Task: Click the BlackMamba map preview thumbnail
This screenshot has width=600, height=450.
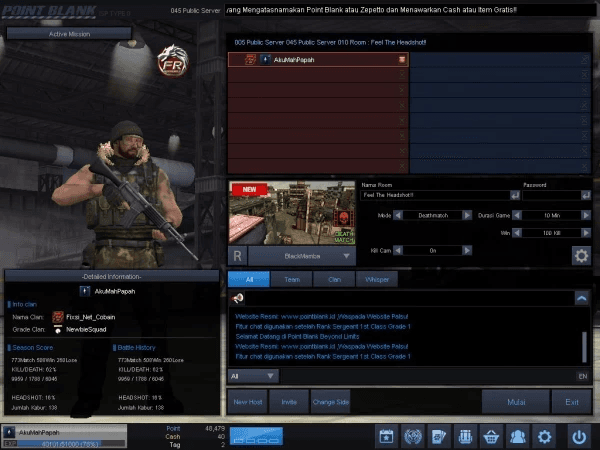Action: click(292, 213)
